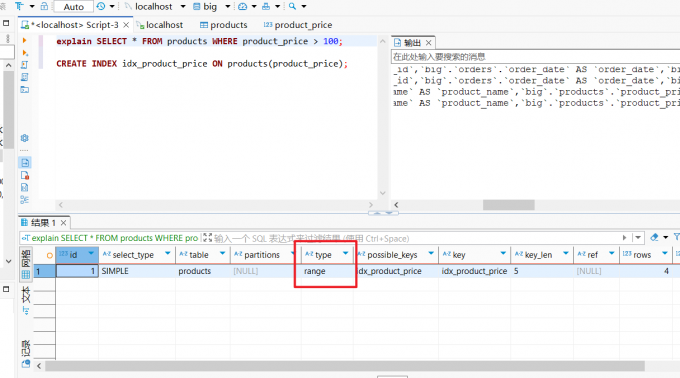Screen dimensions: 680x378
Task: Open the id column filter dropdown
Action: [91, 254]
